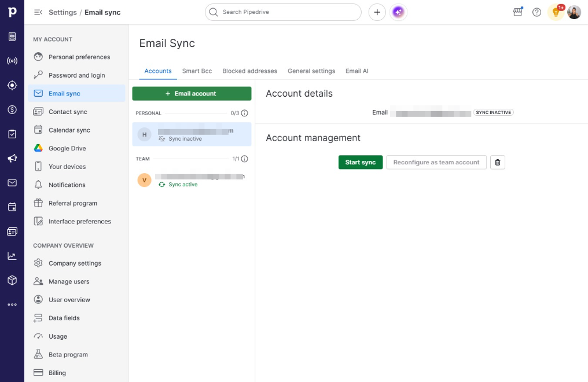This screenshot has height=382, width=588.
Task: Open Usage page
Action: (x=76, y=336)
